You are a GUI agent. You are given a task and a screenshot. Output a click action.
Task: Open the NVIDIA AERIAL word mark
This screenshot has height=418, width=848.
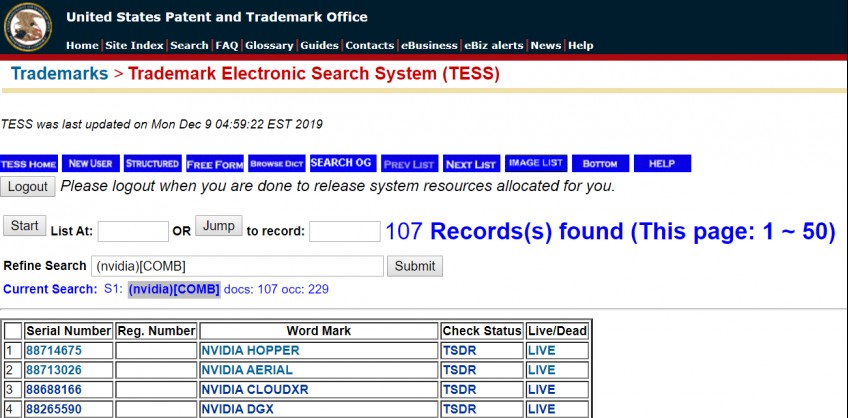coord(247,370)
